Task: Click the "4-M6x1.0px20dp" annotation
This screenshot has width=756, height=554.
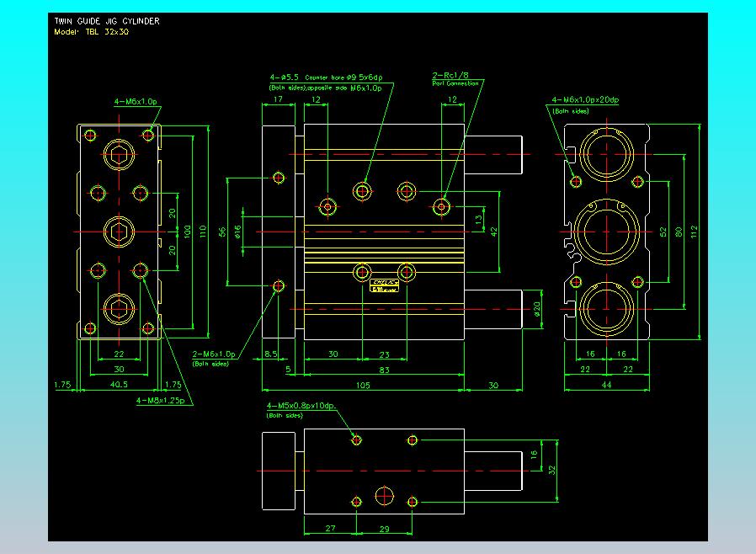Action: click(585, 100)
